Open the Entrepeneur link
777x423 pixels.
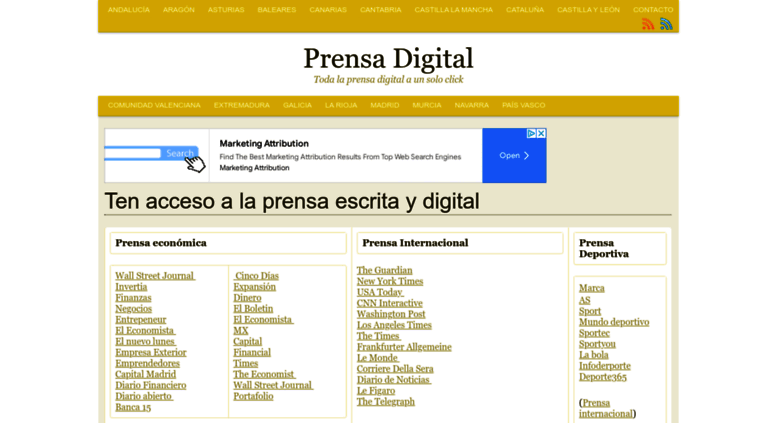[x=141, y=319]
